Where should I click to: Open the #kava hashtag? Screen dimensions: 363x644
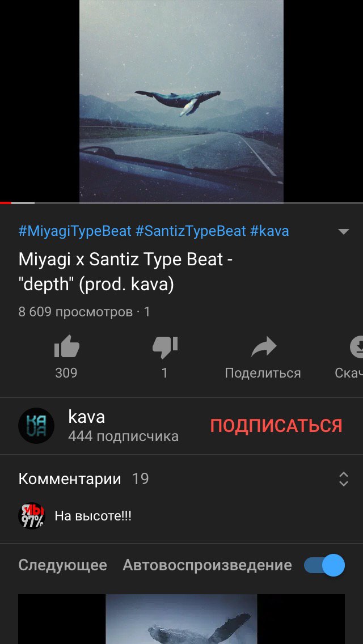coord(269,231)
